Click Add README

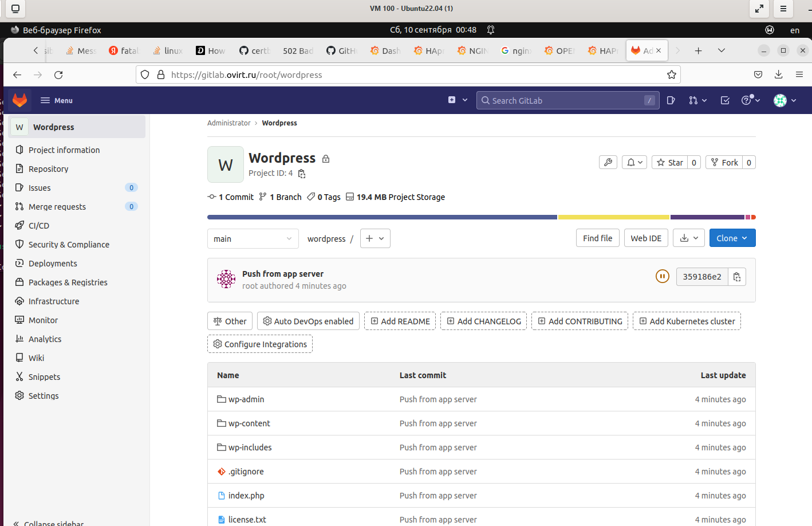(400, 321)
